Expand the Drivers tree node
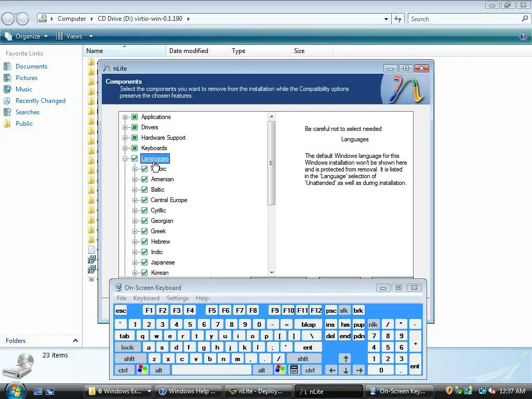532x399 pixels. (x=125, y=128)
